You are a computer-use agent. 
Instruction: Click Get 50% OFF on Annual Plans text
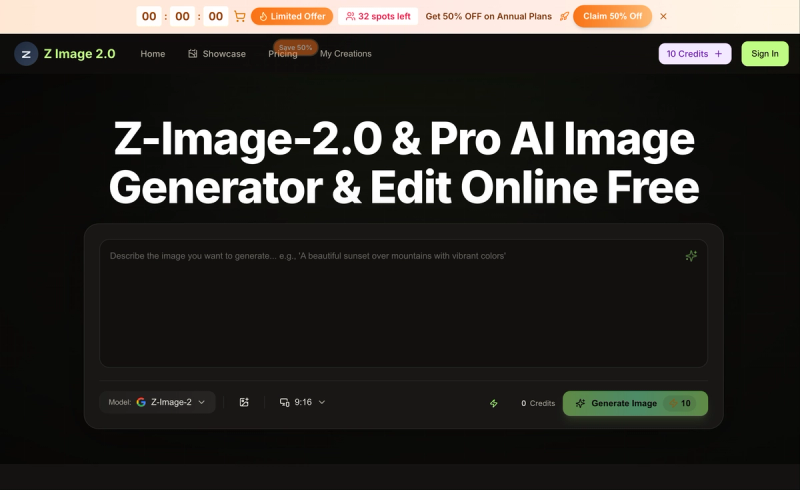click(x=488, y=16)
